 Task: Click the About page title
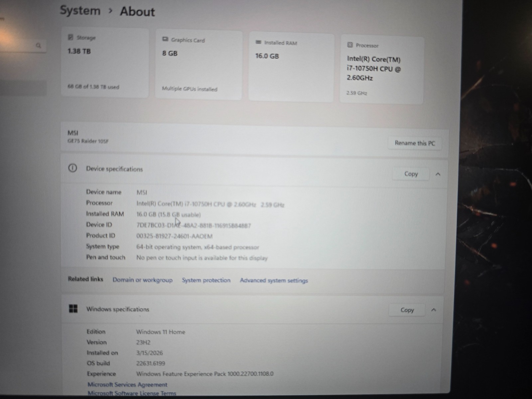(137, 11)
